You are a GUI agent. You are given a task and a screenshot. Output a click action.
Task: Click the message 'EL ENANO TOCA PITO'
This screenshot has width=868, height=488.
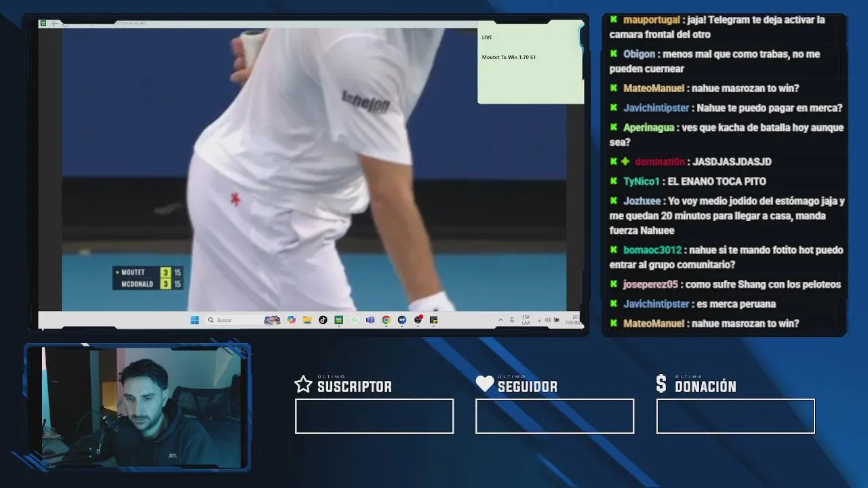(x=717, y=181)
